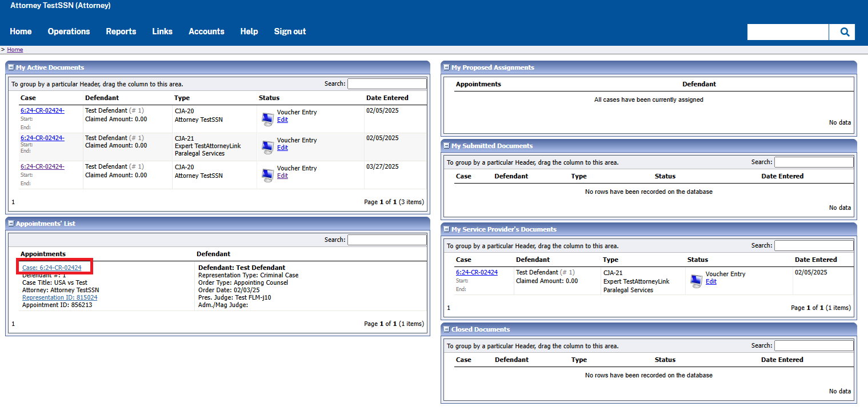Click Edit link in My Service Provider's Documents
Viewport: 868px width, 410px height.
711,281
